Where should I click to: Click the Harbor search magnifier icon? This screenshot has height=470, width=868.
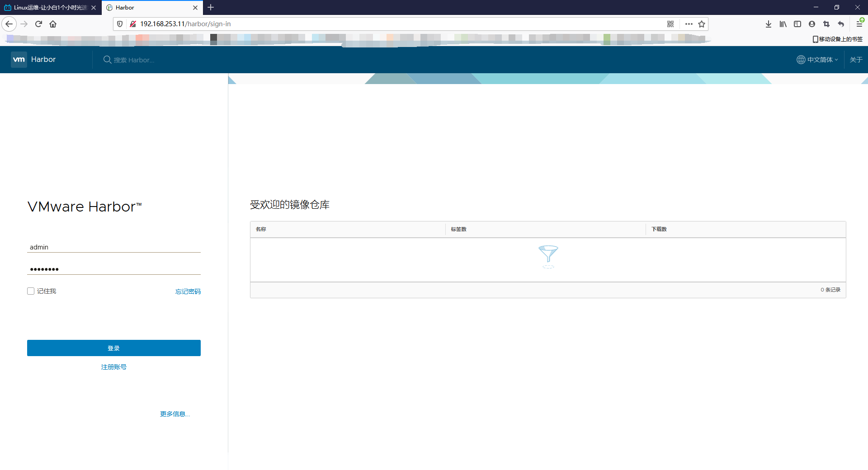(x=107, y=60)
